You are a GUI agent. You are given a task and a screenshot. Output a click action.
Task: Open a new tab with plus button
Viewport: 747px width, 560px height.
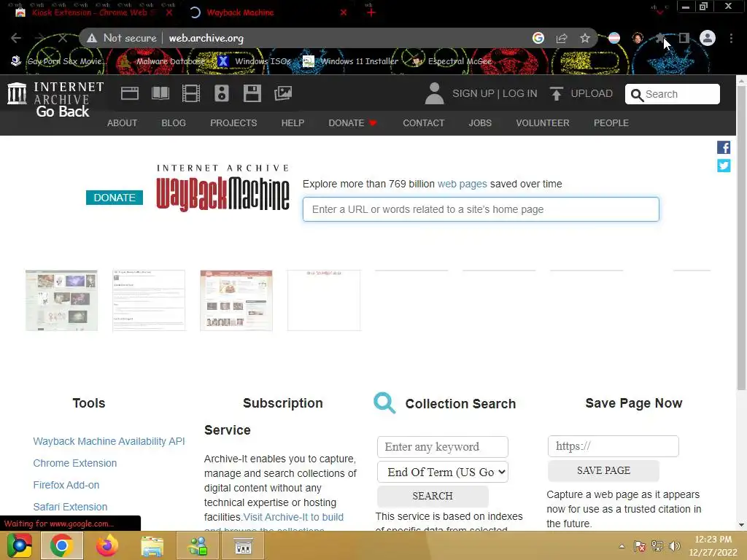tap(371, 12)
